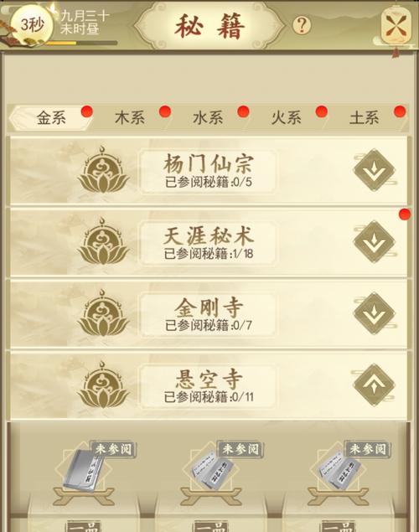Switch to the 土系 tab
The width and height of the screenshot is (419, 532).
pos(365,118)
